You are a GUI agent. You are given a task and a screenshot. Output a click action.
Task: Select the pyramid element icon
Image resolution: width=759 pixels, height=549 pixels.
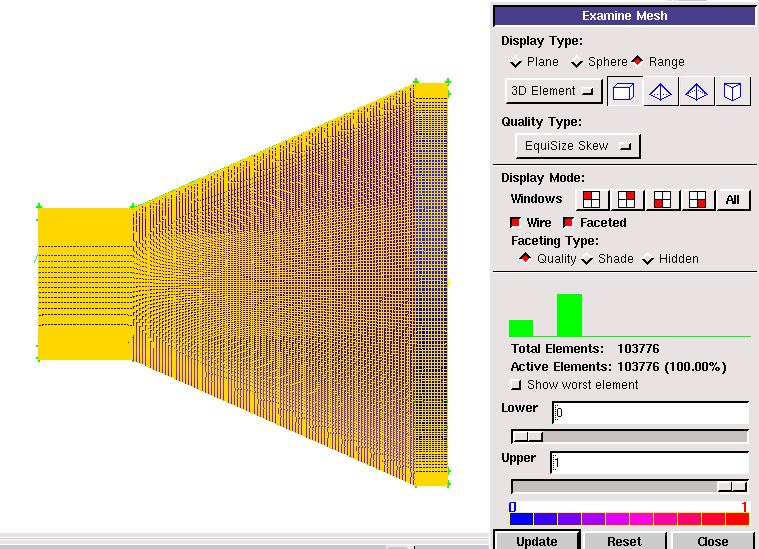[695, 92]
